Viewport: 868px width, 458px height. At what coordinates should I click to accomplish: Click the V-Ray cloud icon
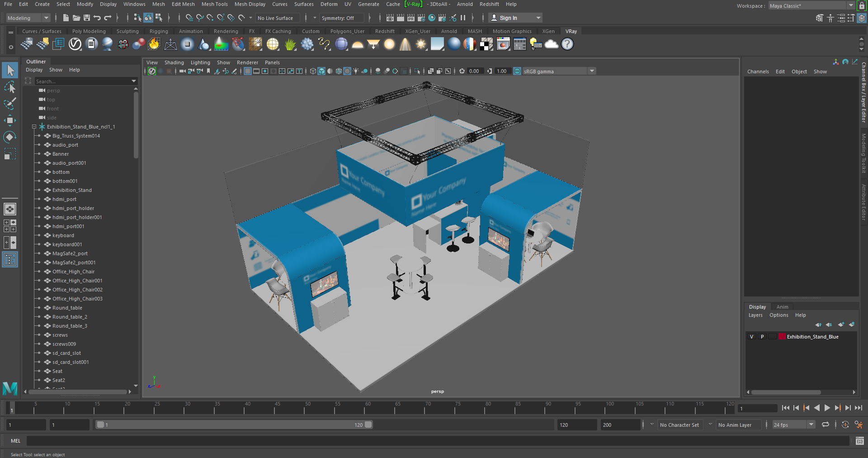coord(552,44)
